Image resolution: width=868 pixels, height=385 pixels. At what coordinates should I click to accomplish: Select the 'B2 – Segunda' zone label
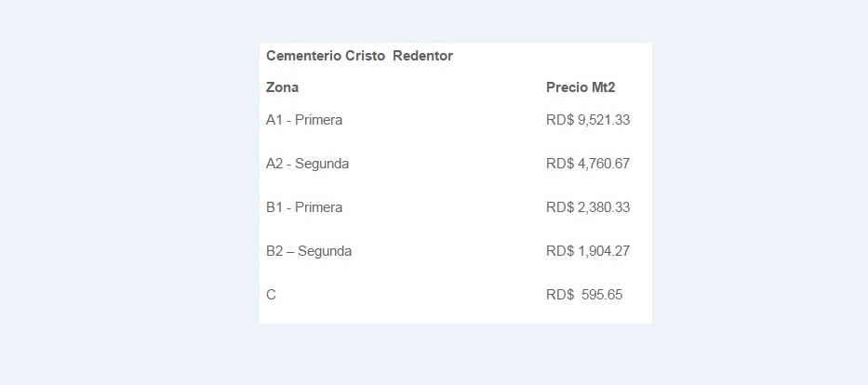(x=309, y=251)
